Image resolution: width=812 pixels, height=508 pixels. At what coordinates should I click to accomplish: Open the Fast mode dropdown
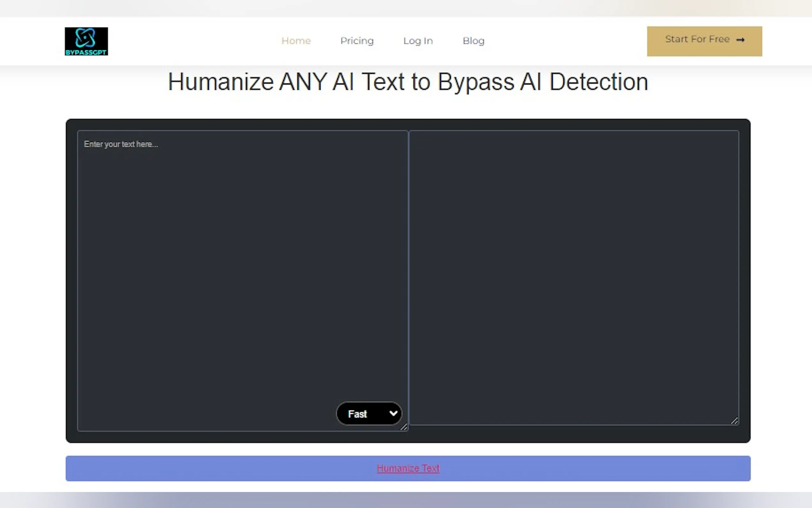[x=369, y=414]
